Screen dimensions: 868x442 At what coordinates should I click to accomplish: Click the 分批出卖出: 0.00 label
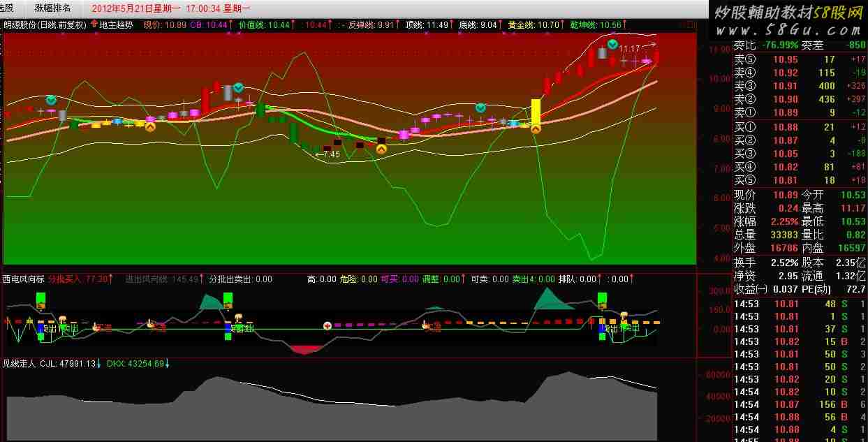[241, 279]
